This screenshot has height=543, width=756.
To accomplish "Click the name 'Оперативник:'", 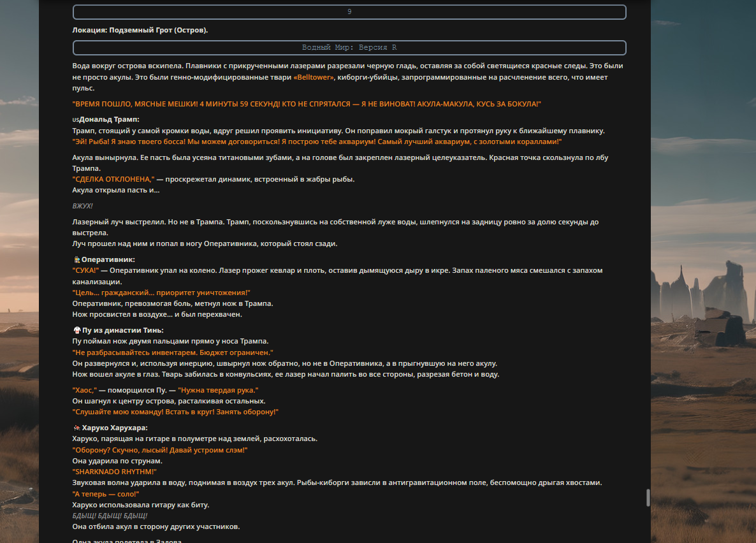I will click(x=108, y=260).
